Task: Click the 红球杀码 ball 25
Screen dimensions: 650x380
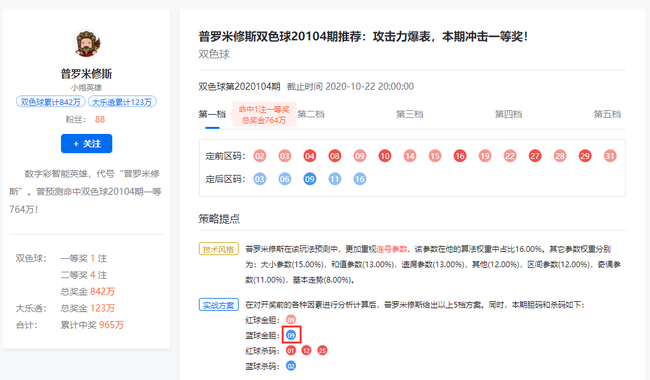Action: (x=322, y=351)
